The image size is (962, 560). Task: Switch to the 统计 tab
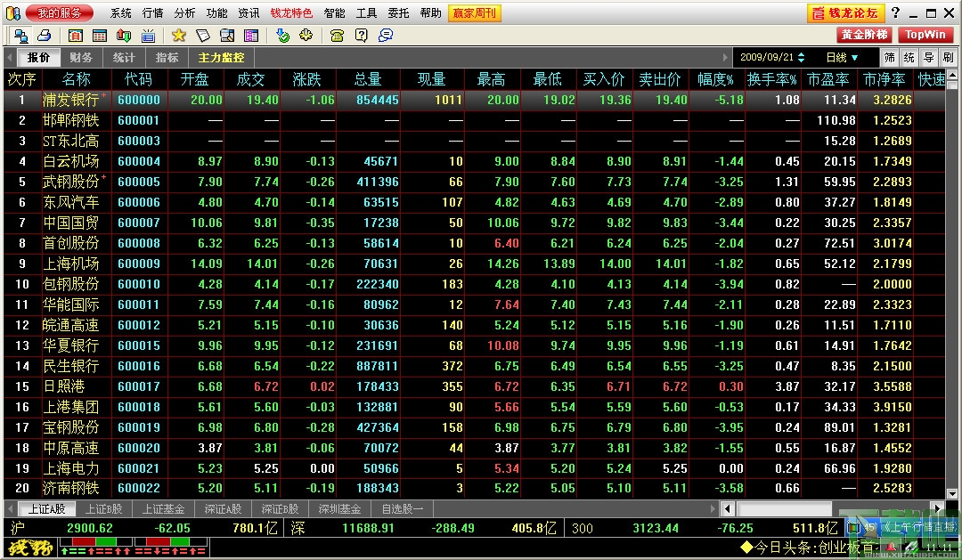pyautogui.click(x=123, y=58)
